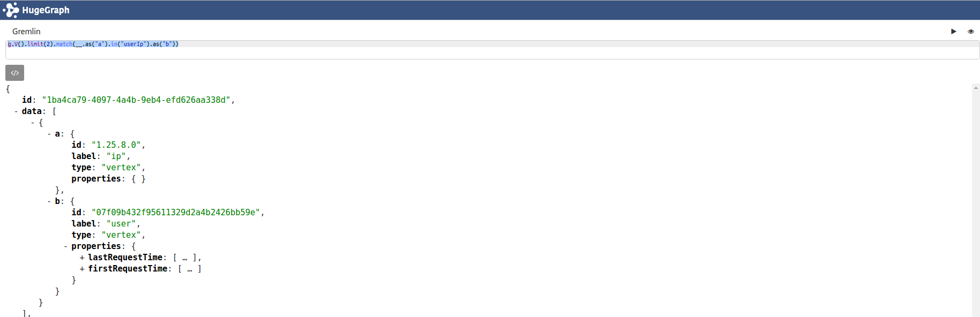Collapse the first data object brace

point(33,123)
